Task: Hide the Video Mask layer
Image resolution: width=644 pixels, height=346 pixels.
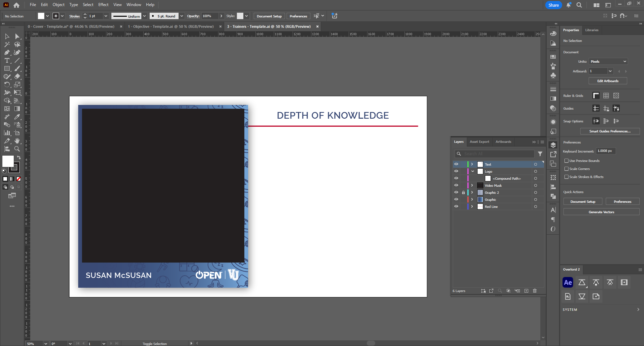Action: tap(456, 185)
